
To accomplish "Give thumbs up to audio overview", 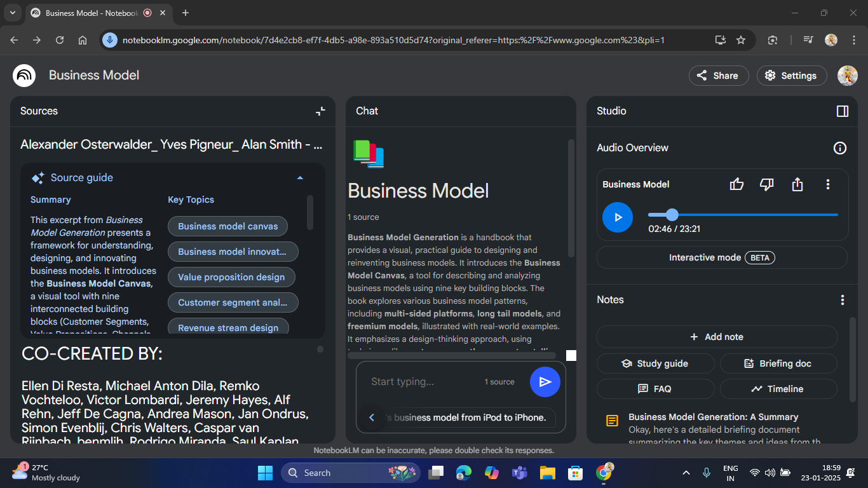I will tap(736, 184).
